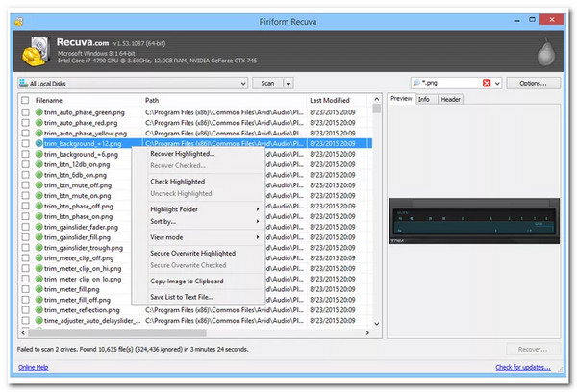The width and height of the screenshot is (577, 392).
Task: Click the green status dot for trim_auto_phase_yellow.png
Action: (39, 134)
